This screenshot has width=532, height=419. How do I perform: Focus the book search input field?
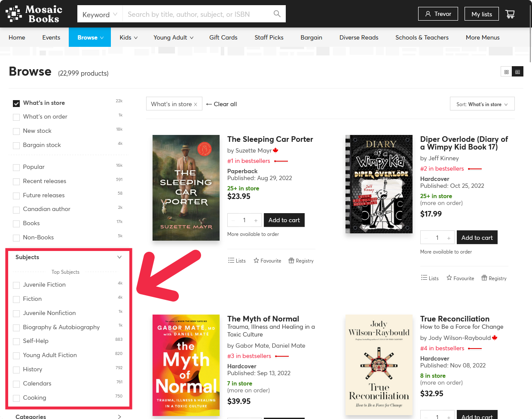pos(198,14)
